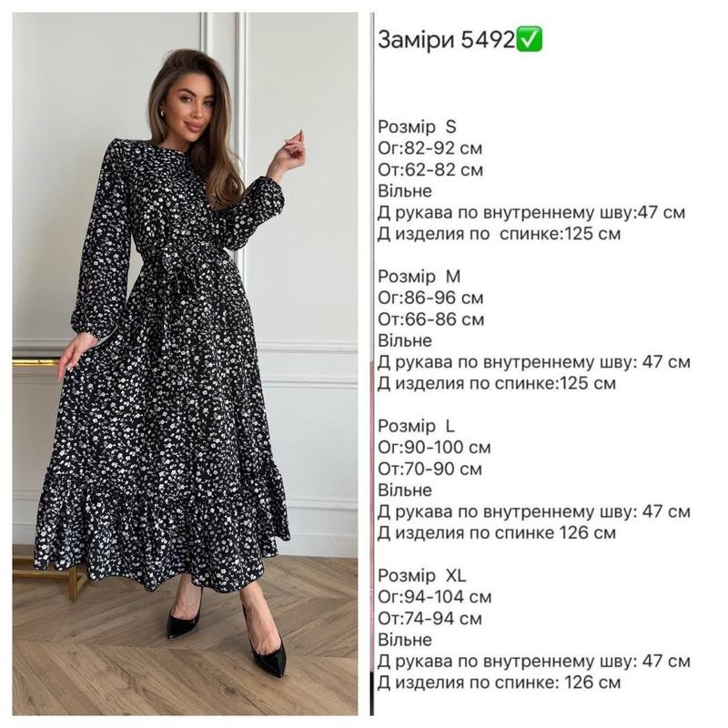Screen dimensions: 728x728
Task: Click the 'Заміри 5492' heading
Action: (x=460, y=40)
